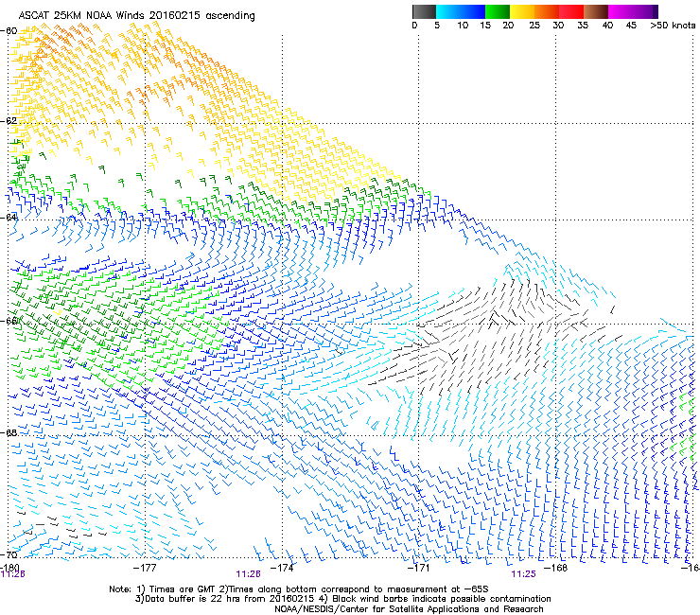Click the '-180' longitude axis label
700x615 pixels.
(9, 568)
